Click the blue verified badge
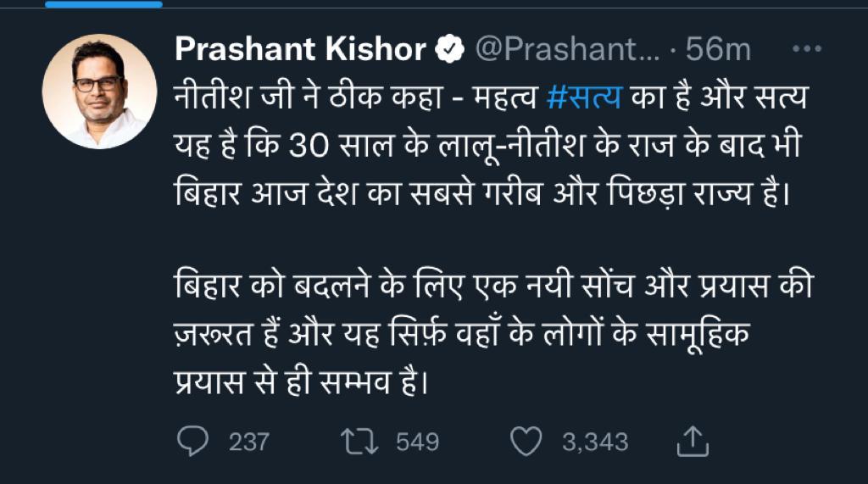This screenshot has width=868, height=484. pyautogui.click(x=449, y=51)
